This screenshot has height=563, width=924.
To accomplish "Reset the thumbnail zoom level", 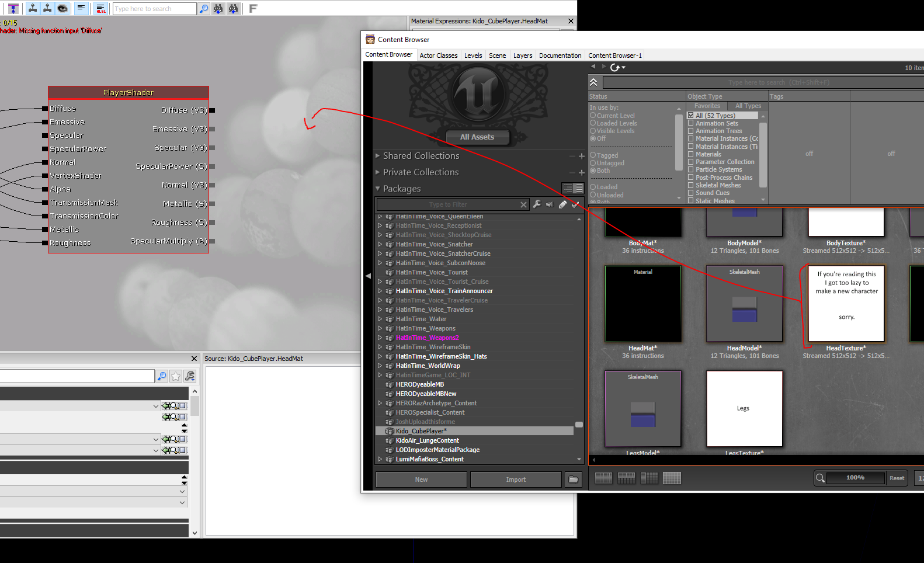I will (x=897, y=478).
